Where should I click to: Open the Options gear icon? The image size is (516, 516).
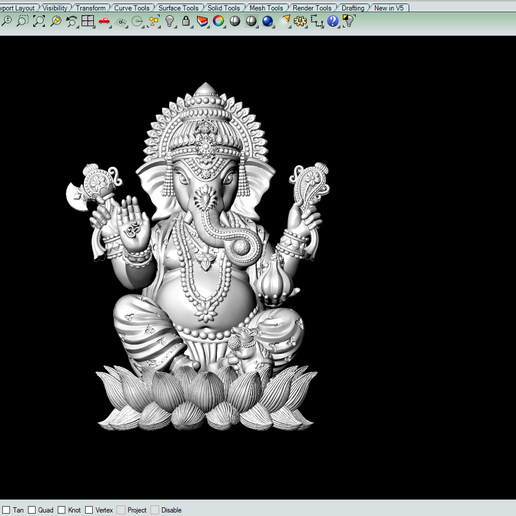(300, 21)
